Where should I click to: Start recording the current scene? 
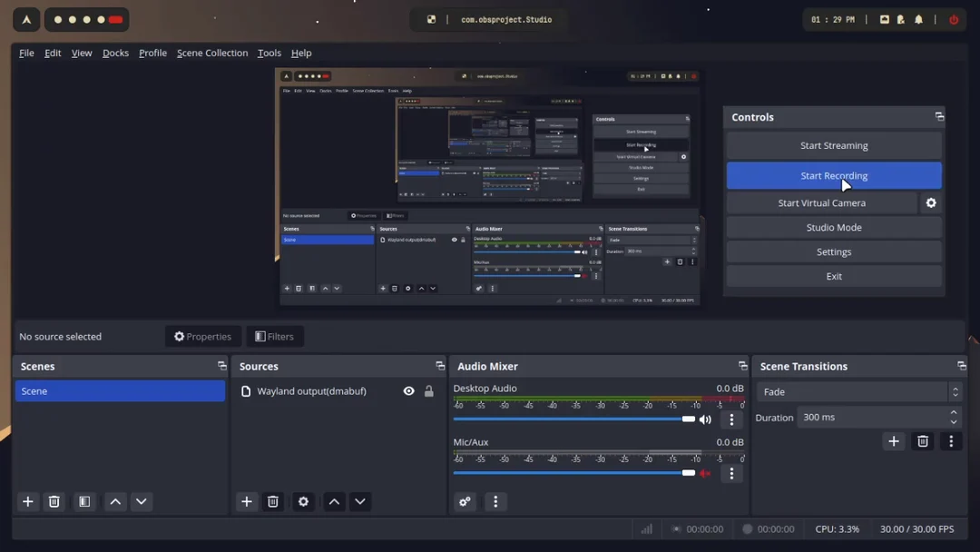[833, 174]
